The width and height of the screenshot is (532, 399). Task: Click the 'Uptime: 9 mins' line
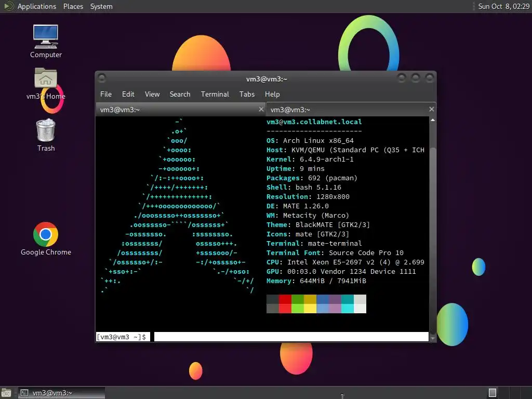296,169
